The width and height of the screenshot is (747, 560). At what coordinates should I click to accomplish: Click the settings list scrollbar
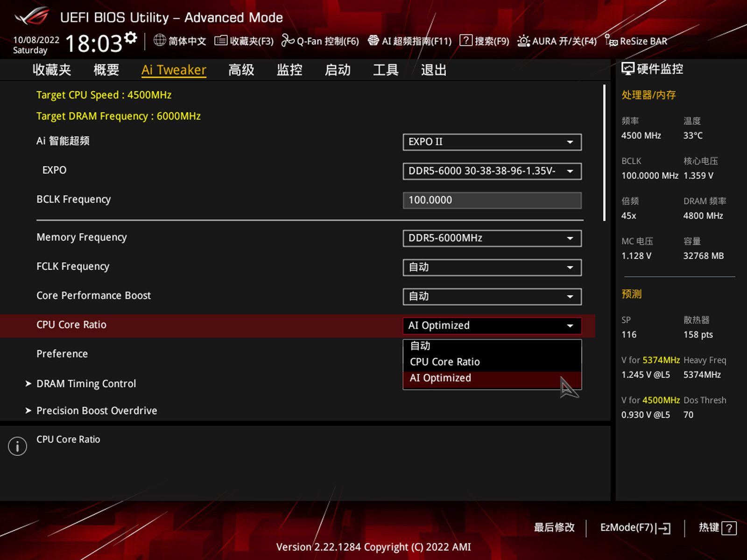pyautogui.click(x=604, y=153)
